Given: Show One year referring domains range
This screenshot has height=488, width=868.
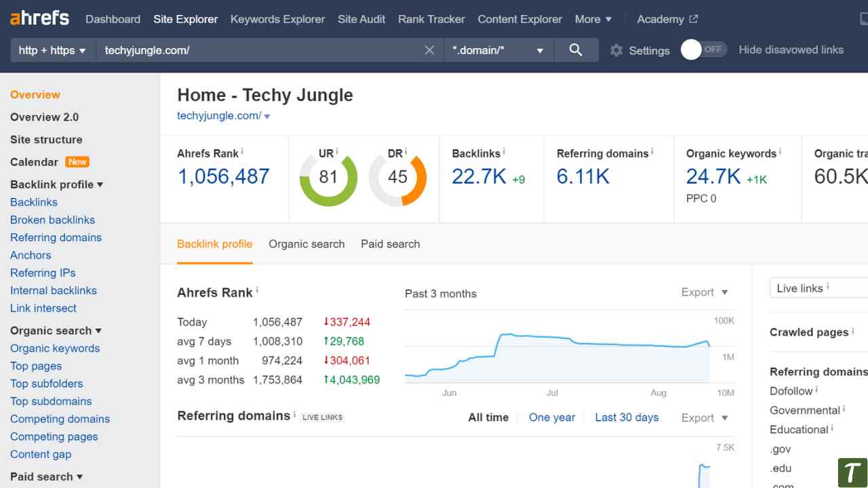Looking at the screenshot, I should click(552, 418).
